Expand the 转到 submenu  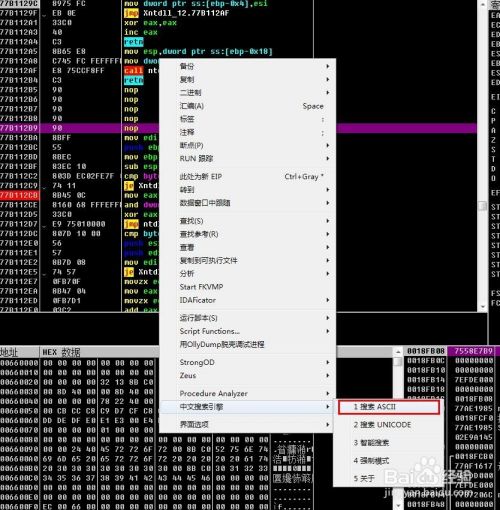247,190
